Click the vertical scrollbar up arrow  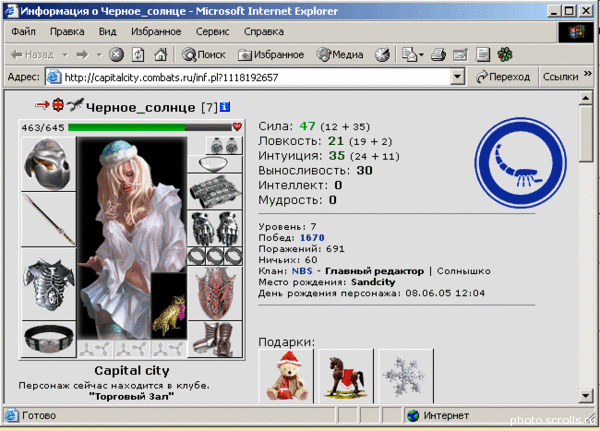pyautogui.click(x=585, y=98)
